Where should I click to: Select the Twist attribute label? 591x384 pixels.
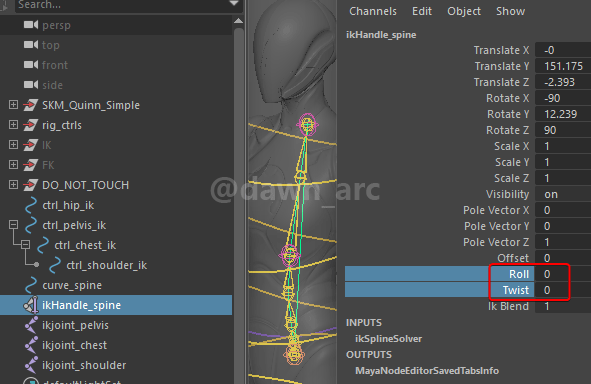[x=516, y=290]
